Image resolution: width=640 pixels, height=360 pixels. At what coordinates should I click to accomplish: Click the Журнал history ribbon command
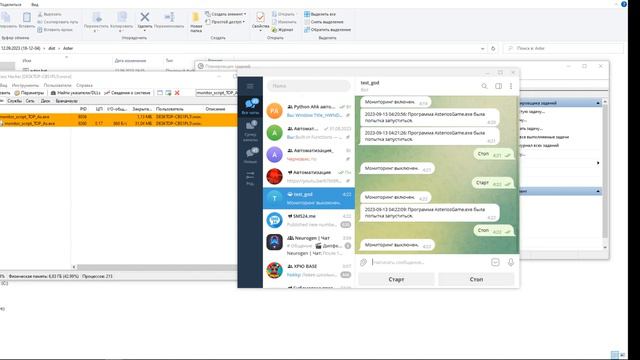[282, 30]
